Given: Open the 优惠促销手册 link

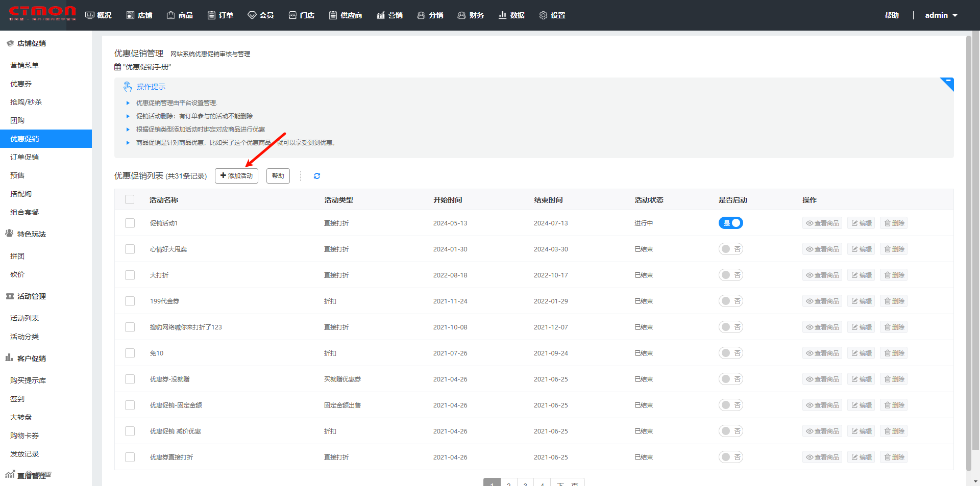Looking at the screenshot, I should 148,67.
